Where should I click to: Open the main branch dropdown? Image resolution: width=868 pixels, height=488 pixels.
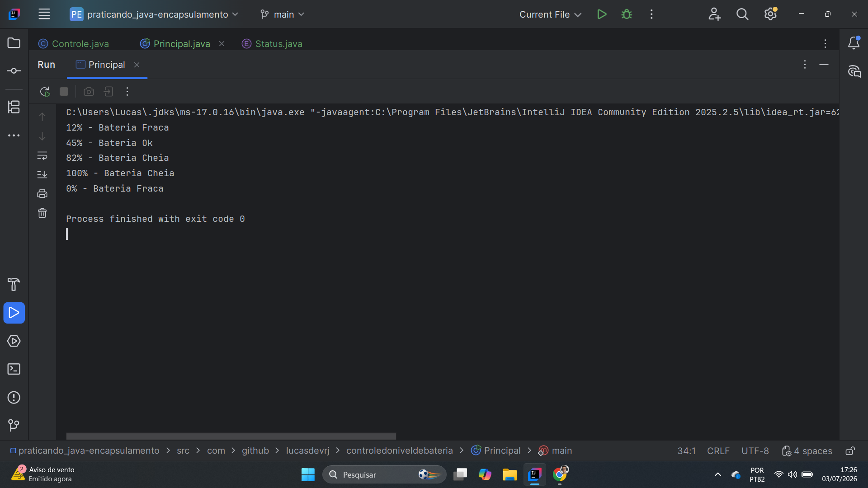tap(283, 14)
